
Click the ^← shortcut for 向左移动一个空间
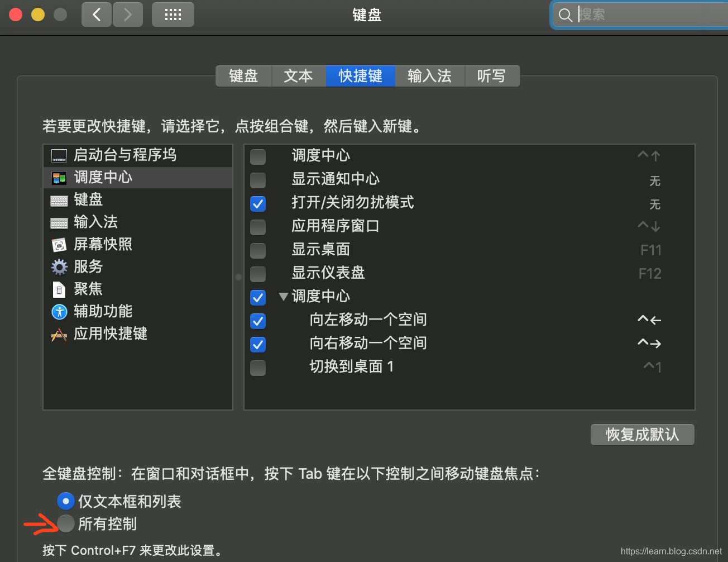649,320
